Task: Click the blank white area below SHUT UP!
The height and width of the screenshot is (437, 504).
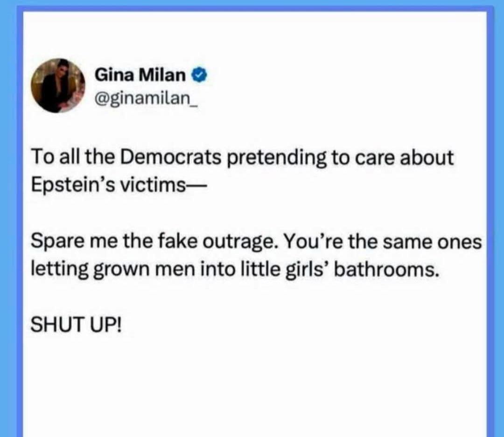Action: click(254, 386)
